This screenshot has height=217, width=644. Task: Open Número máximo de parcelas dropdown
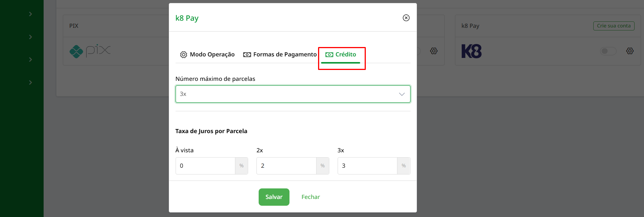click(292, 94)
